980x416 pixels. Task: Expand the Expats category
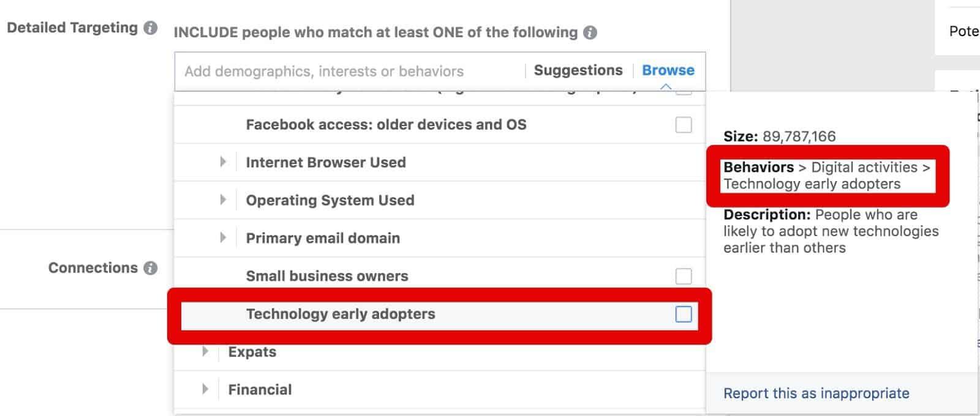(x=205, y=352)
